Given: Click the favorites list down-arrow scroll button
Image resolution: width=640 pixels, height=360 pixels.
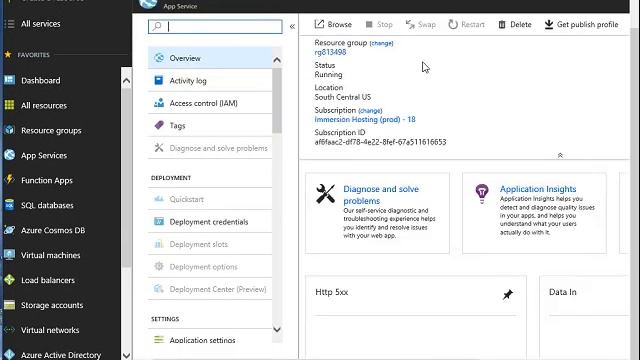Looking at the screenshot, I should [x=127, y=356].
